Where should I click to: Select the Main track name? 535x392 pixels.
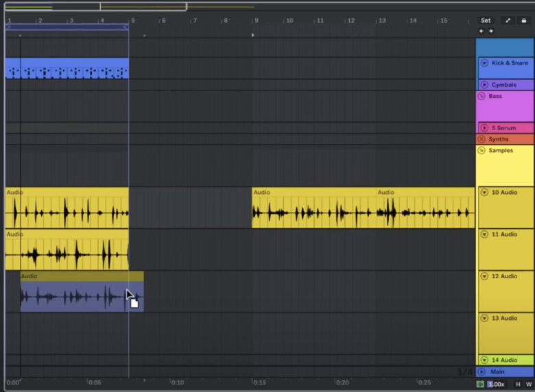[497, 371]
